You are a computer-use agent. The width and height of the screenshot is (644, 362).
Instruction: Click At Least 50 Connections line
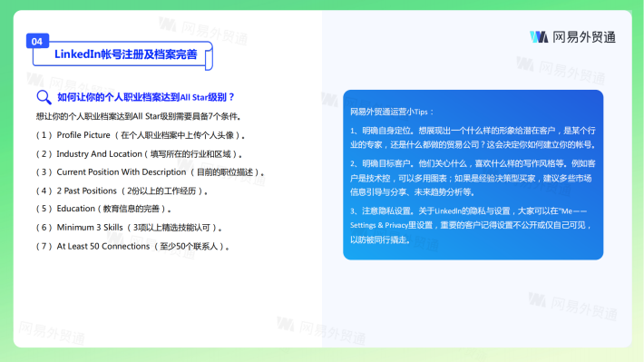click(132, 247)
